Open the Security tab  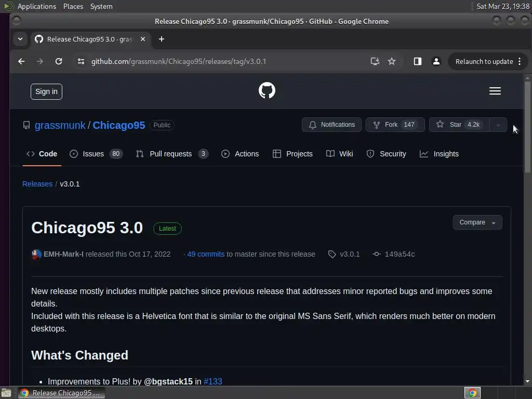[386, 154]
